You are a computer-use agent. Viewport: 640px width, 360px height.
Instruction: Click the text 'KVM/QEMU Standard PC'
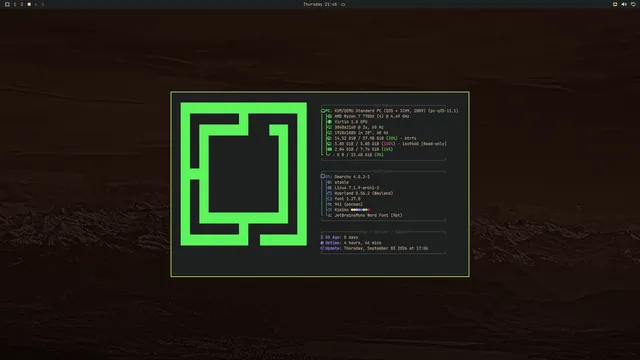358,111
